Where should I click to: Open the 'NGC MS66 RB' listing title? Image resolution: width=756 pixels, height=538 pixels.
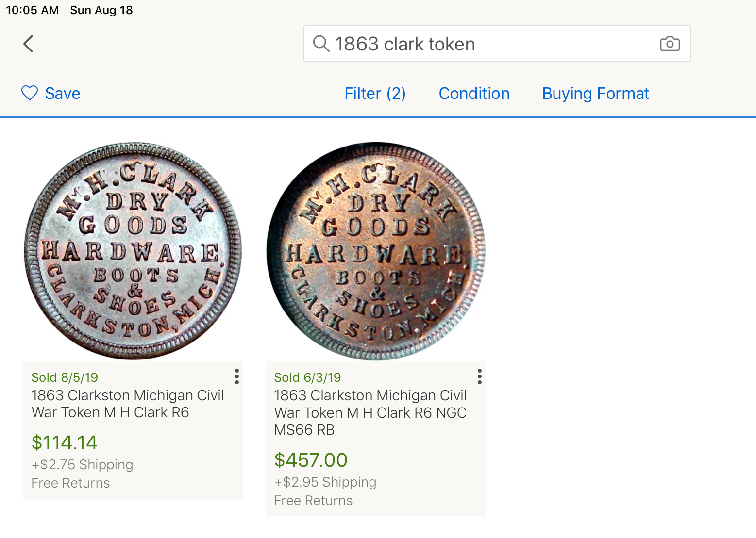[370, 412]
